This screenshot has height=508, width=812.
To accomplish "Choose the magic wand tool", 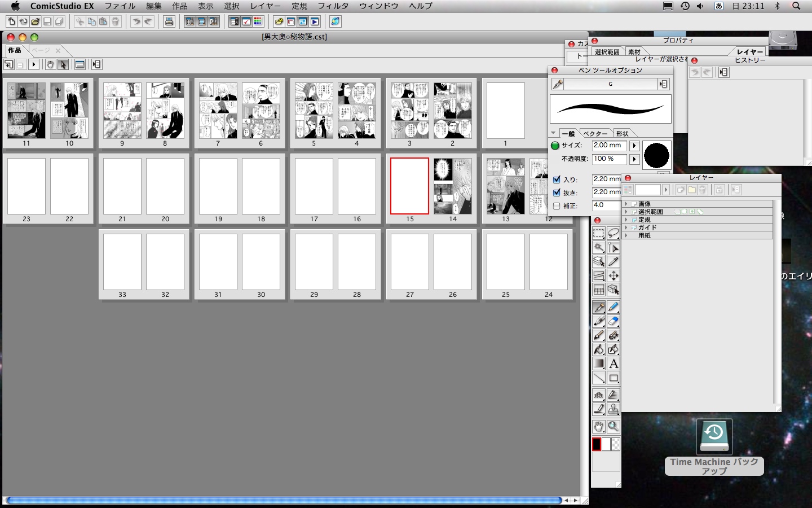I will 599,247.
